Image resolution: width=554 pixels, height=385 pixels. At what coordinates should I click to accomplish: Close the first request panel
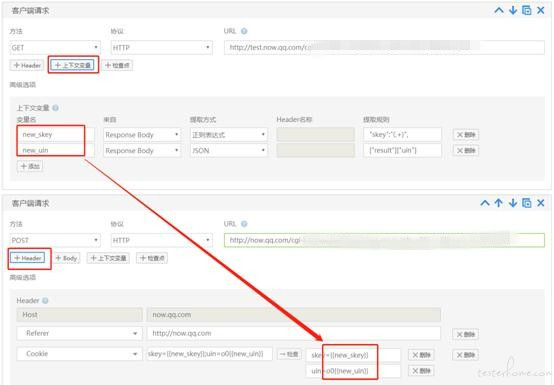point(541,10)
